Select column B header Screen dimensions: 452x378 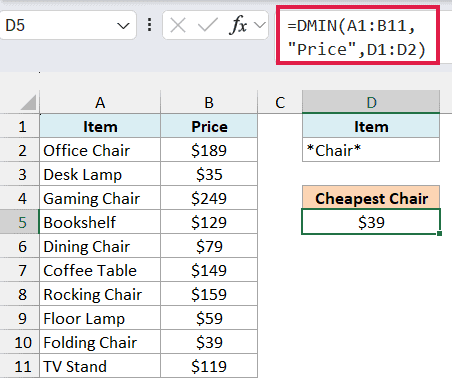(x=209, y=102)
